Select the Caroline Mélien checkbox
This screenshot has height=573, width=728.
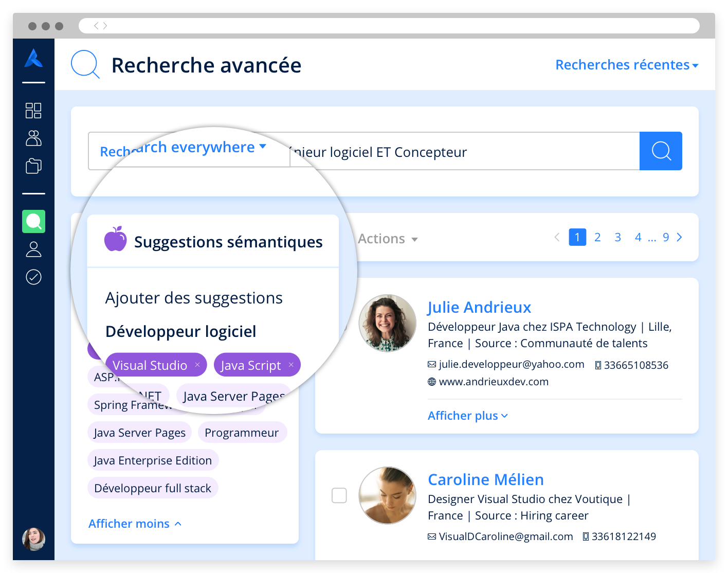tap(339, 495)
